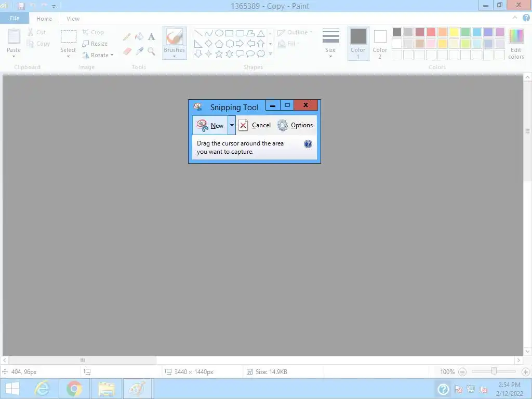
Task: Open the Size dropdown
Action: click(x=330, y=44)
